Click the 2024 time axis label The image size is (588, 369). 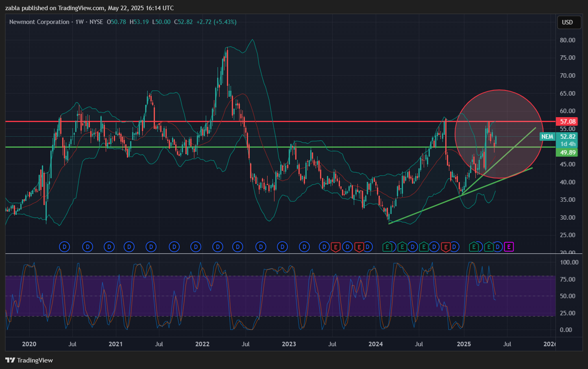(376, 344)
